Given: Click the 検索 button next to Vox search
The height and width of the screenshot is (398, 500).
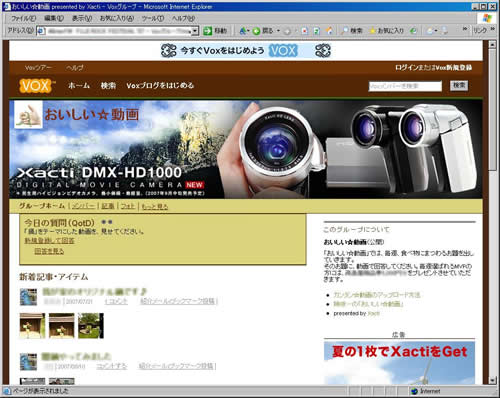Looking at the screenshot, I should click(x=459, y=86).
